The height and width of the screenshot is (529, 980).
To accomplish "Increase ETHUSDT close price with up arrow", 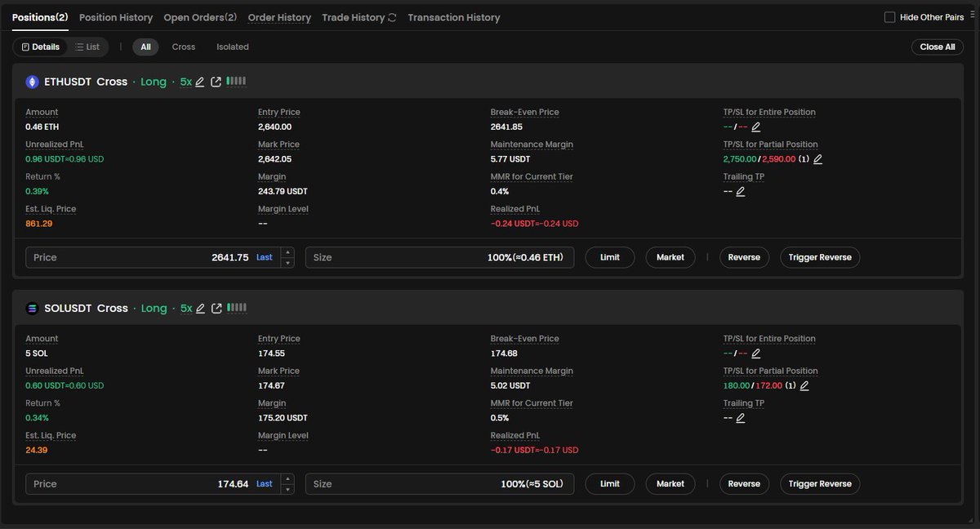I will (x=287, y=253).
